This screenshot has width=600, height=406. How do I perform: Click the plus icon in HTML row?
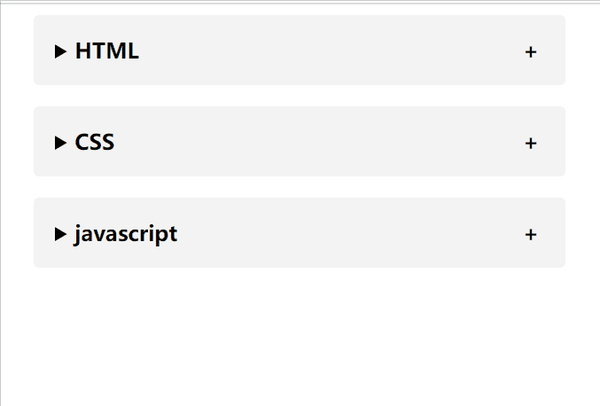coord(530,52)
